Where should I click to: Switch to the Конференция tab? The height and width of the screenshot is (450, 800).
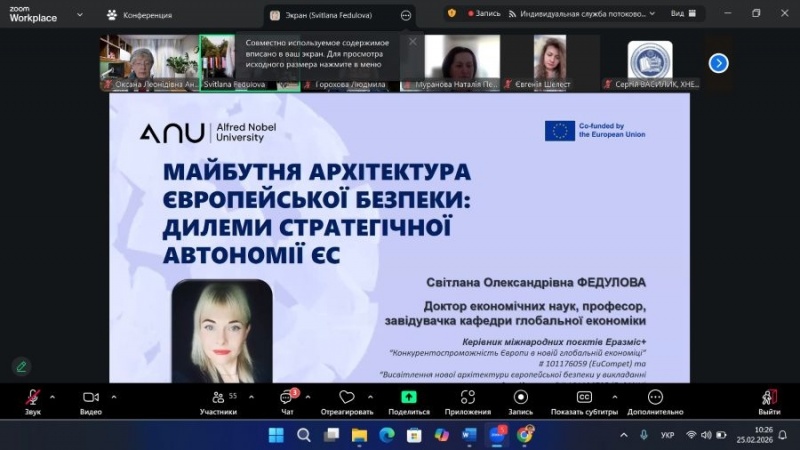click(x=139, y=15)
